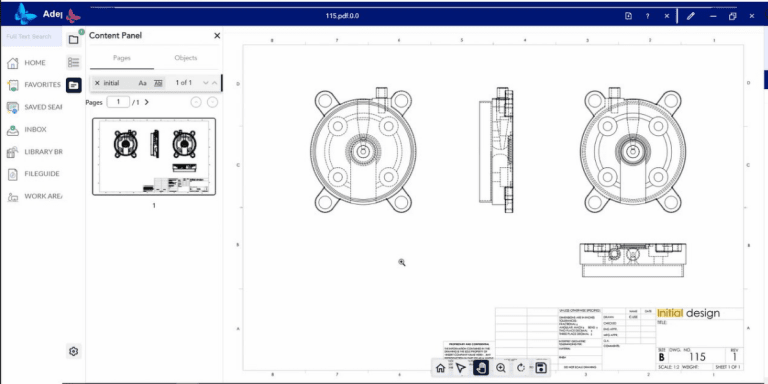Image resolution: width=768 pixels, height=384 pixels.
Task: Open the checklist panel icon
Action: click(x=73, y=62)
